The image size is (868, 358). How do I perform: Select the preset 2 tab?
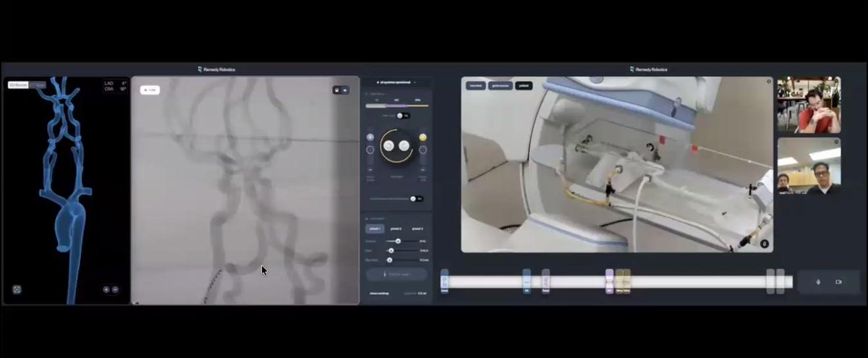tap(396, 229)
